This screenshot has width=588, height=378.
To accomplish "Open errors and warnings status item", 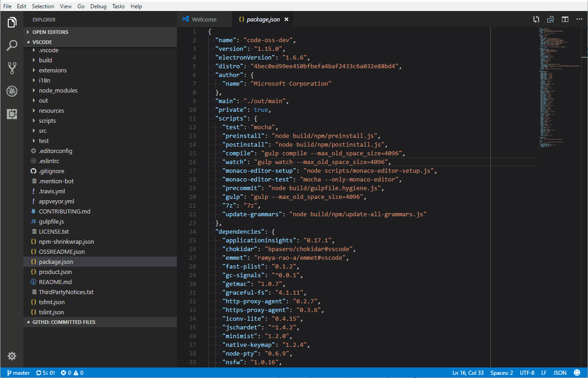I will coord(72,373).
